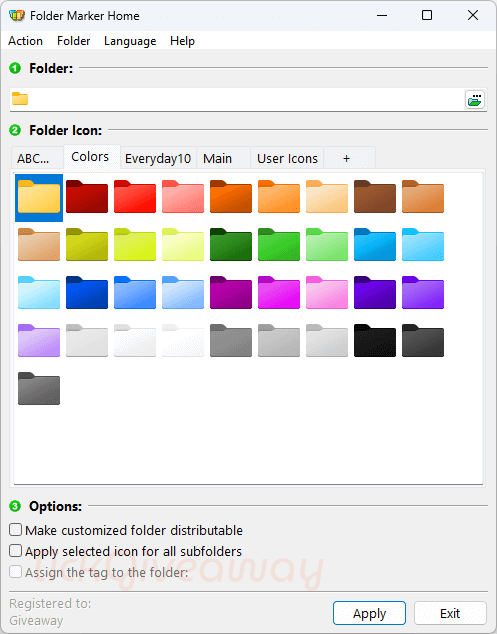Select the pure black folder icon
Viewport: 497px width, 634px height.
point(375,341)
